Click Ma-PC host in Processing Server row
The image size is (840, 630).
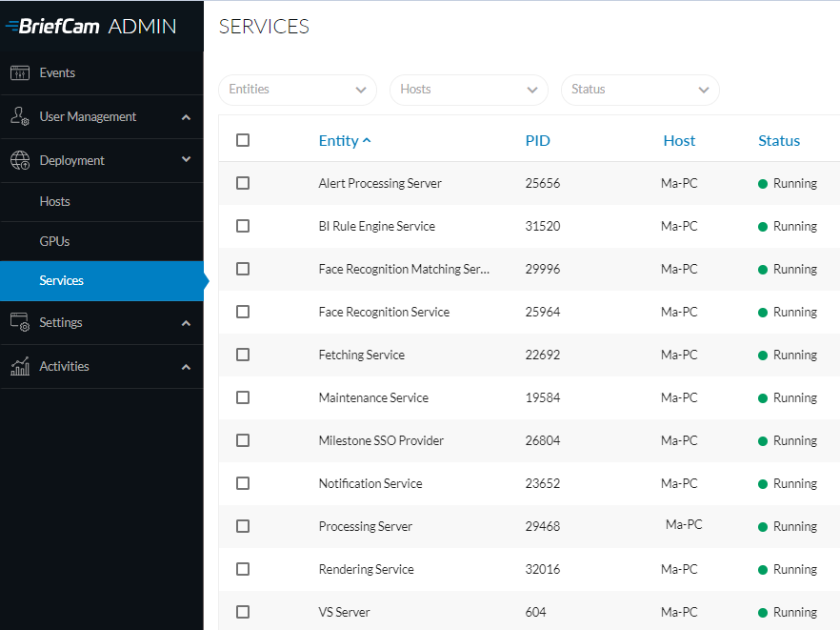click(684, 524)
